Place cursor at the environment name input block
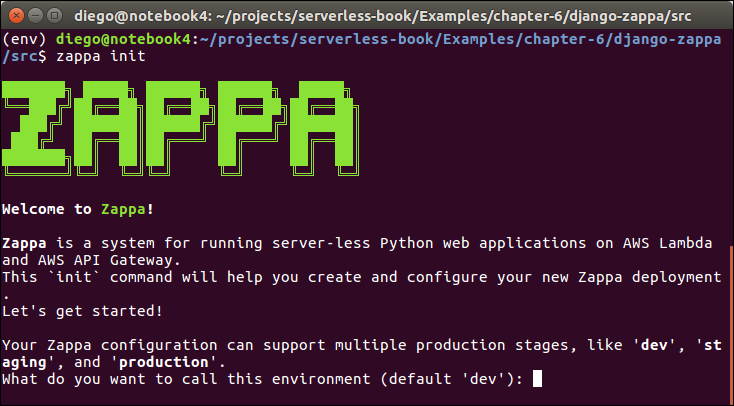This screenshot has height=406, width=734. pyautogui.click(x=537, y=379)
